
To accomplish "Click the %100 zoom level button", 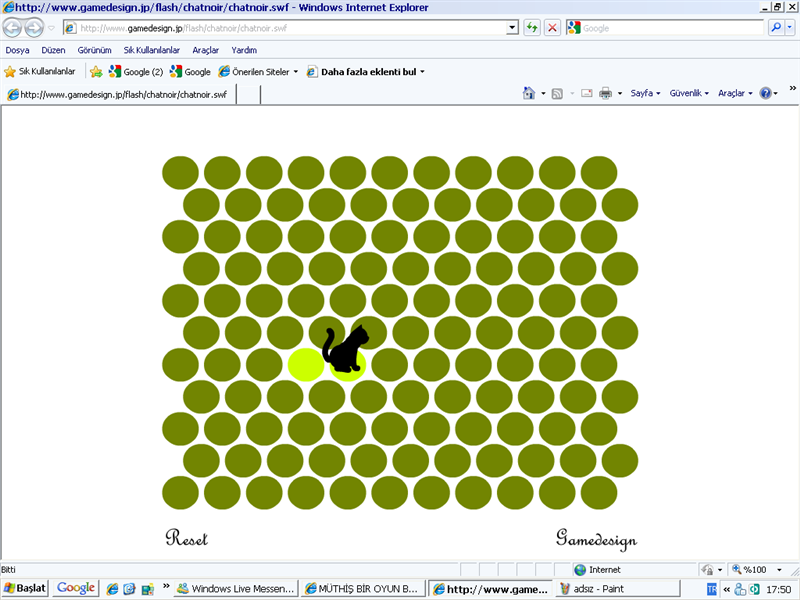I will pyautogui.click(x=749, y=570).
